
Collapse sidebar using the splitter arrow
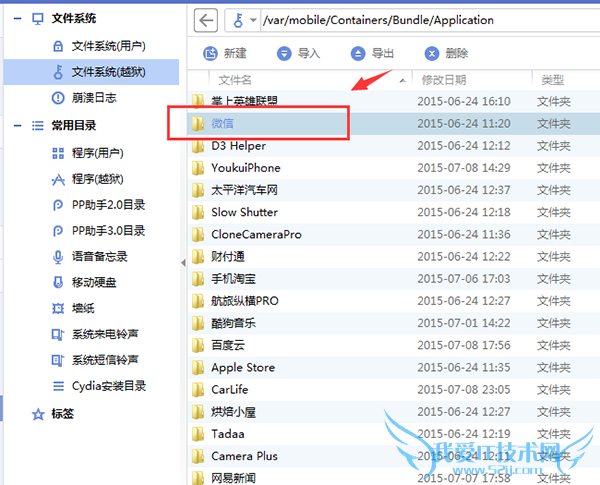(x=183, y=263)
